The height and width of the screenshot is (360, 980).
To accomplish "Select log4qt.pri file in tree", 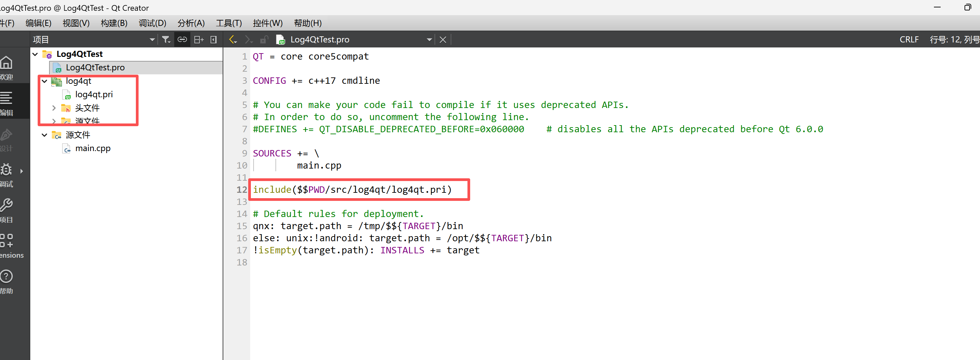I will pos(93,95).
